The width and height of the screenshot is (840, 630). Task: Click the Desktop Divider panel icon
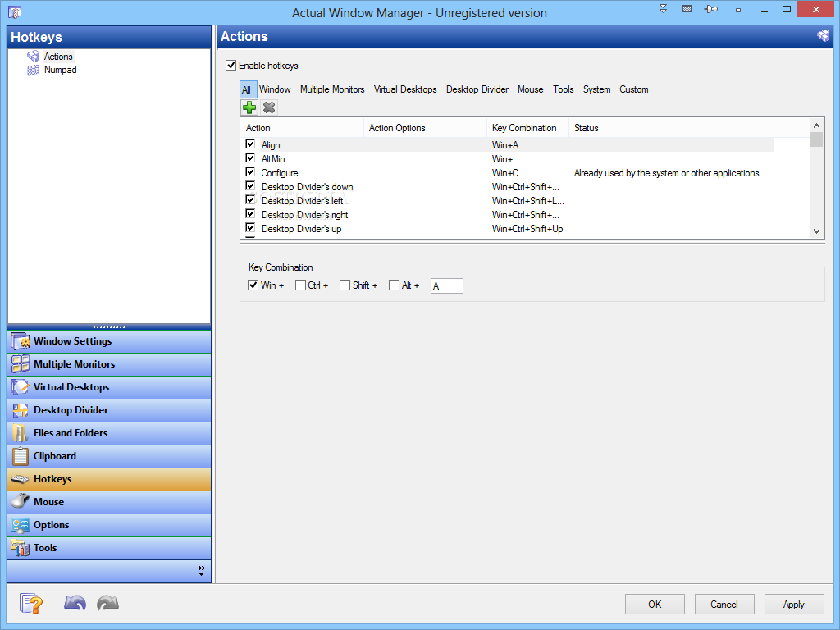click(21, 410)
